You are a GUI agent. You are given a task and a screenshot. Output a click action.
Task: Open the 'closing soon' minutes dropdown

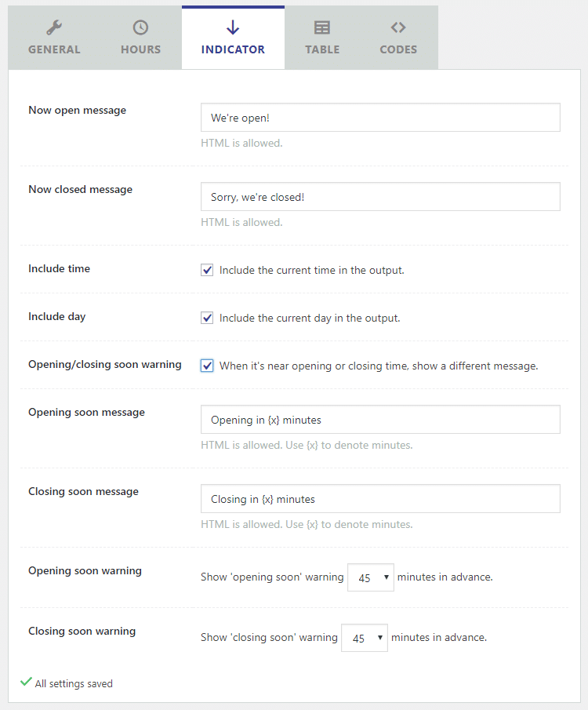(365, 638)
